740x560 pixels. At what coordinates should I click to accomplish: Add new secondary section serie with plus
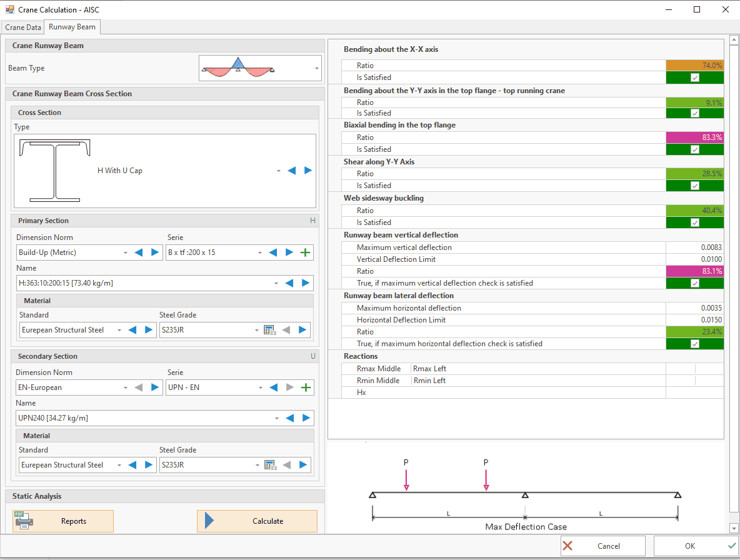(306, 387)
